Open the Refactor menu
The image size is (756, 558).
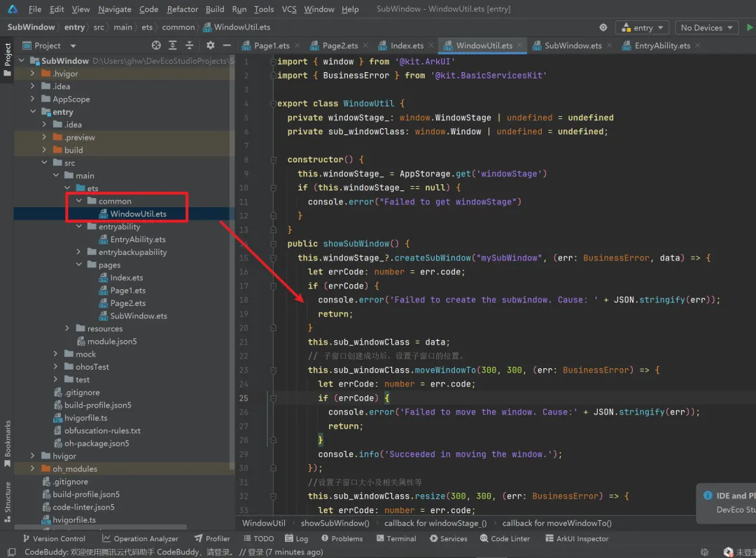point(182,9)
